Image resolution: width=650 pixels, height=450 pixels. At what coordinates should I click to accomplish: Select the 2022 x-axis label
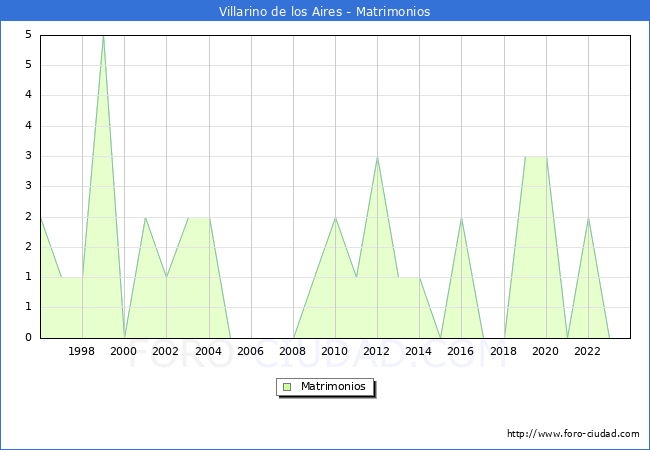click(588, 351)
